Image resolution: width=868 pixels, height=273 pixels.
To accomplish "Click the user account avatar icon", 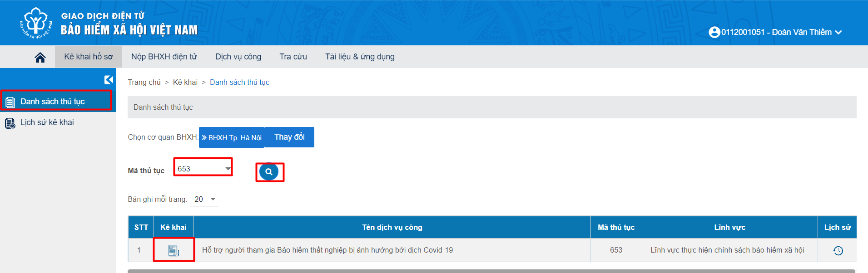I will [714, 32].
